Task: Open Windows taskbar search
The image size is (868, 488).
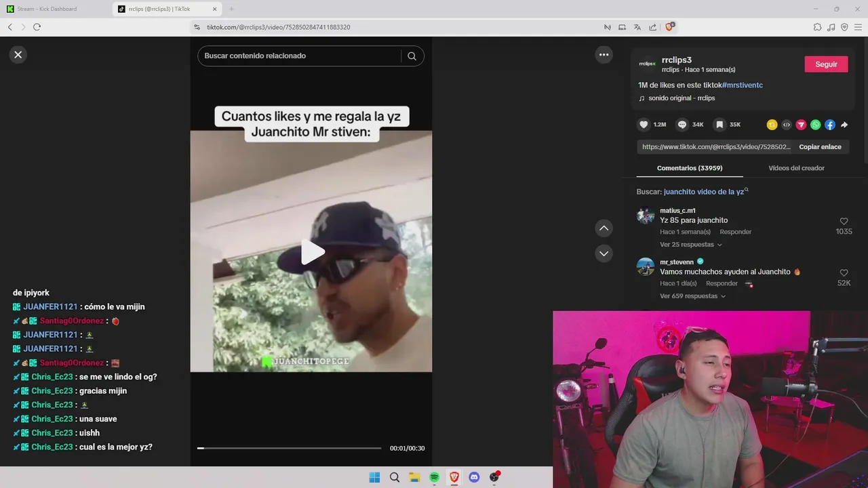Action: tap(395, 477)
